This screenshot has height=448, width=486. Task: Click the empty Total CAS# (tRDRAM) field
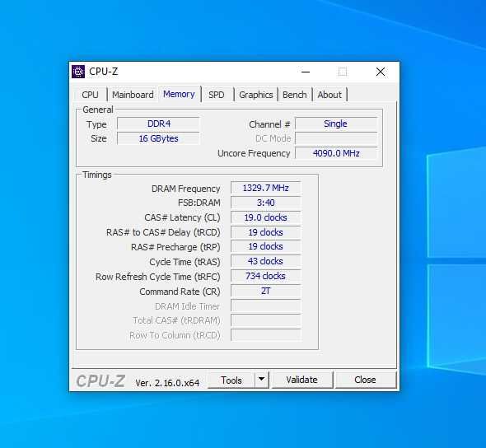pyautogui.click(x=265, y=320)
